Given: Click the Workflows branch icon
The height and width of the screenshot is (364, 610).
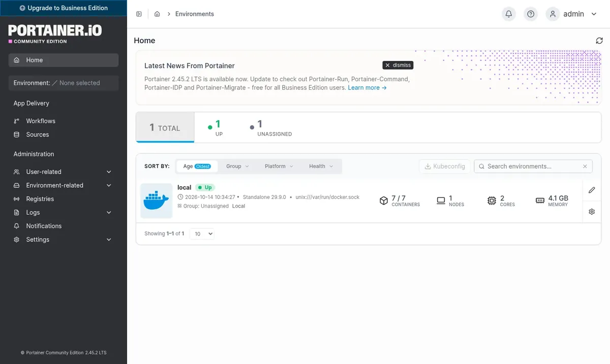Looking at the screenshot, I should pyautogui.click(x=17, y=121).
